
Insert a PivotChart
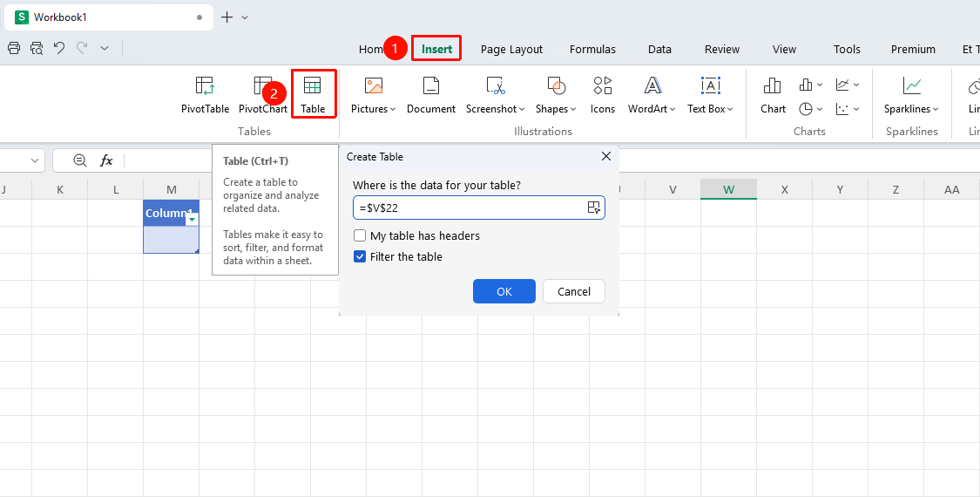[x=262, y=94]
